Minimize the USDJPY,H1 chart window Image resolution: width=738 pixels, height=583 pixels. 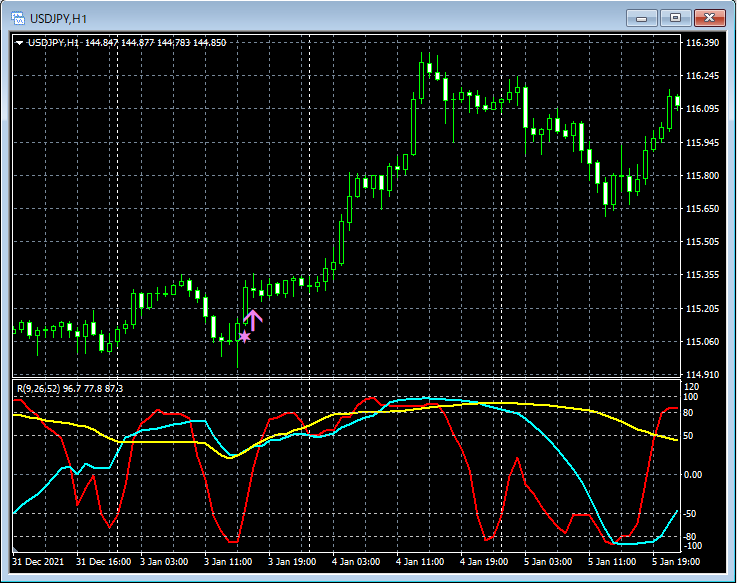pos(641,17)
